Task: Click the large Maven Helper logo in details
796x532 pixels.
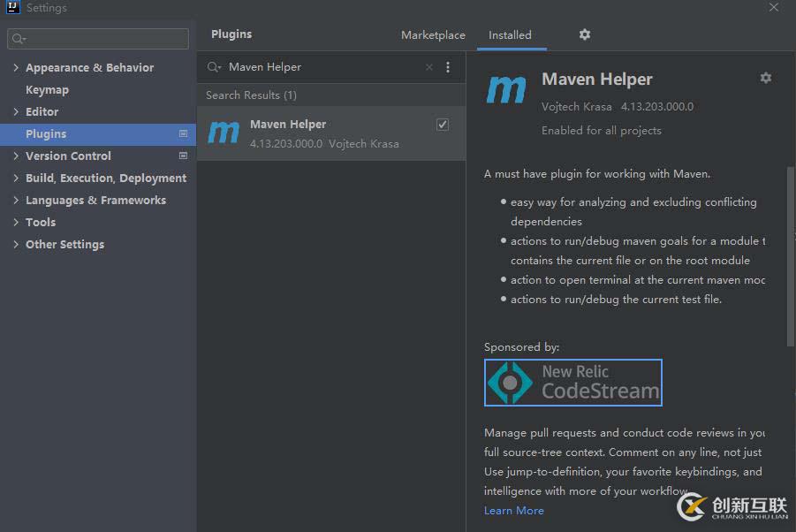Action: (506, 89)
